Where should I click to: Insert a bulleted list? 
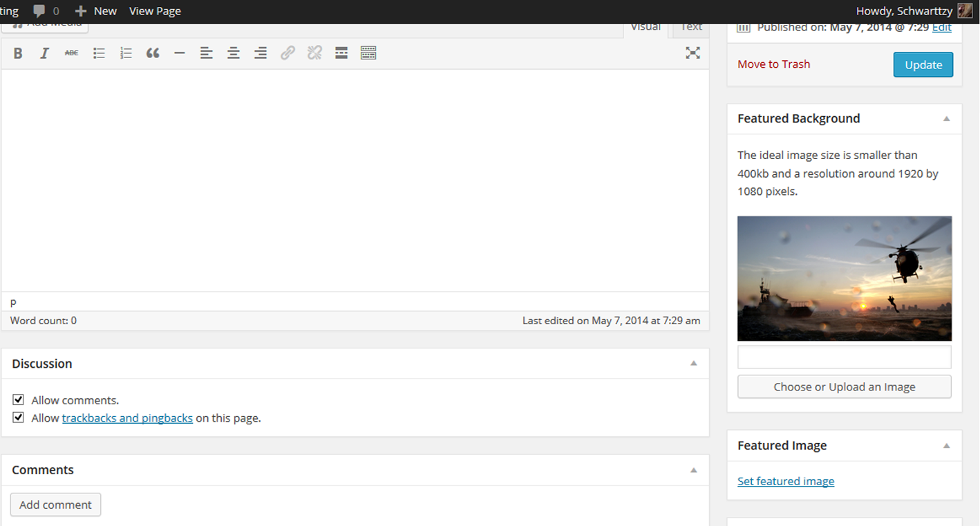click(99, 53)
